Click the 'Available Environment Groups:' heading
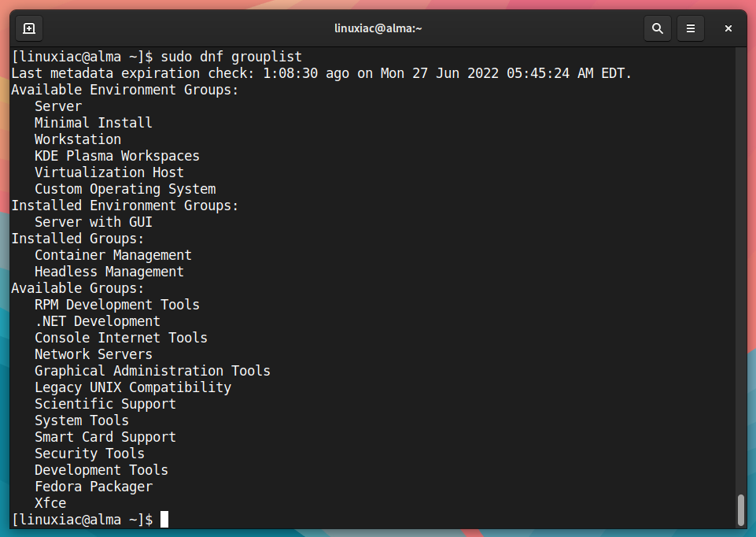The image size is (756, 537). click(x=125, y=90)
